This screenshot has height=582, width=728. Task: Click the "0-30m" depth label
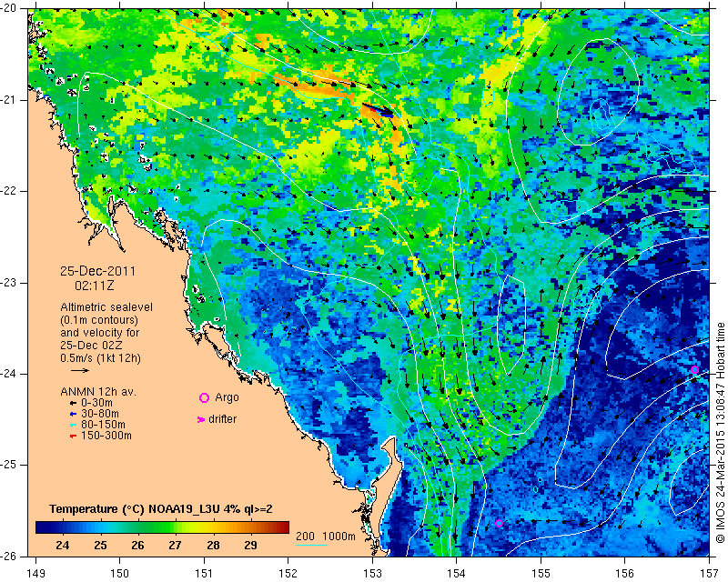coord(96,403)
